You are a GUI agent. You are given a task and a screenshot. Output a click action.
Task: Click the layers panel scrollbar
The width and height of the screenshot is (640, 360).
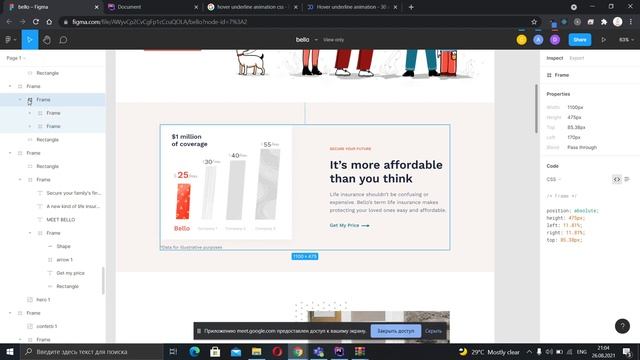(x=103, y=280)
